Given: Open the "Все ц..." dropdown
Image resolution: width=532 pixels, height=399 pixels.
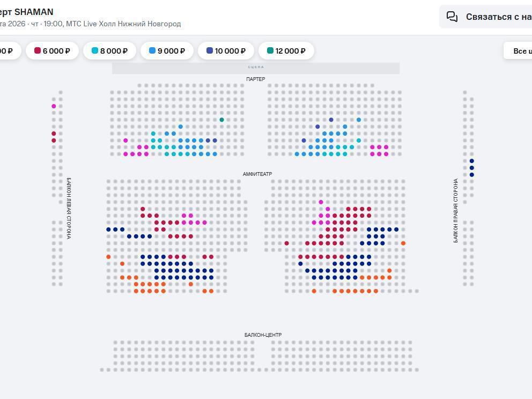Looking at the screenshot, I should click(519, 51).
